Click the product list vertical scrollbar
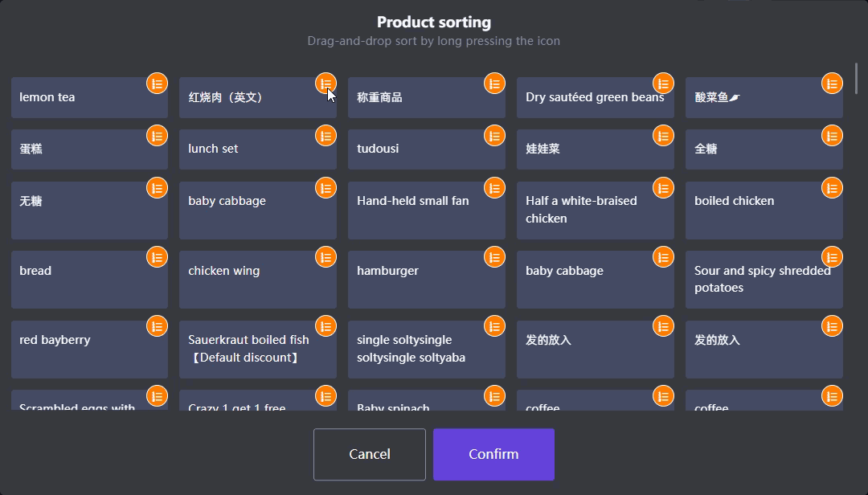 pyautogui.click(x=857, y=79)
